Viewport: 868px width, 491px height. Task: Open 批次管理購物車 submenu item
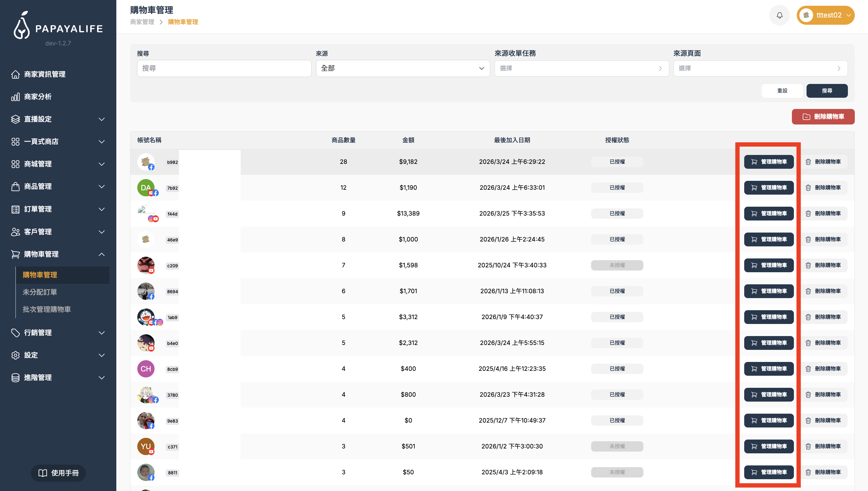[47, 309]
